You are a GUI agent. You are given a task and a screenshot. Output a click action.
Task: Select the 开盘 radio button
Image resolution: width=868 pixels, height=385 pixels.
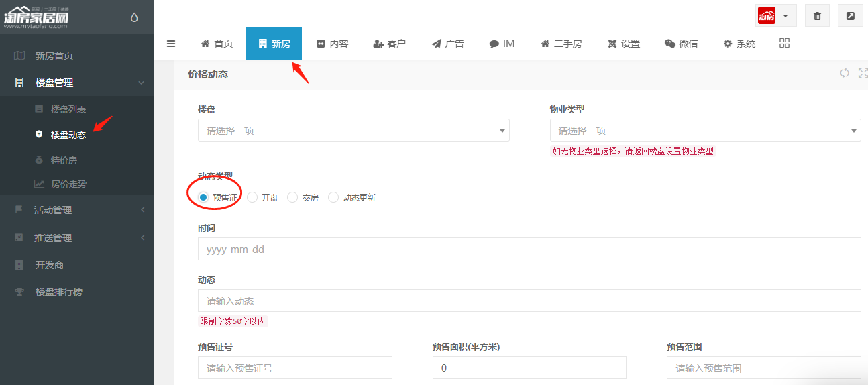point(252,197)
